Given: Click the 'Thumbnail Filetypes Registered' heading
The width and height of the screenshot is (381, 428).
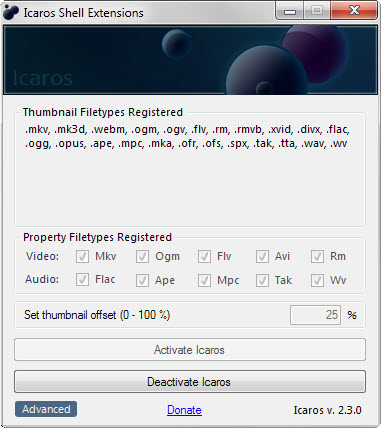Looking at the screenshot, I should (x=103, y=112).
